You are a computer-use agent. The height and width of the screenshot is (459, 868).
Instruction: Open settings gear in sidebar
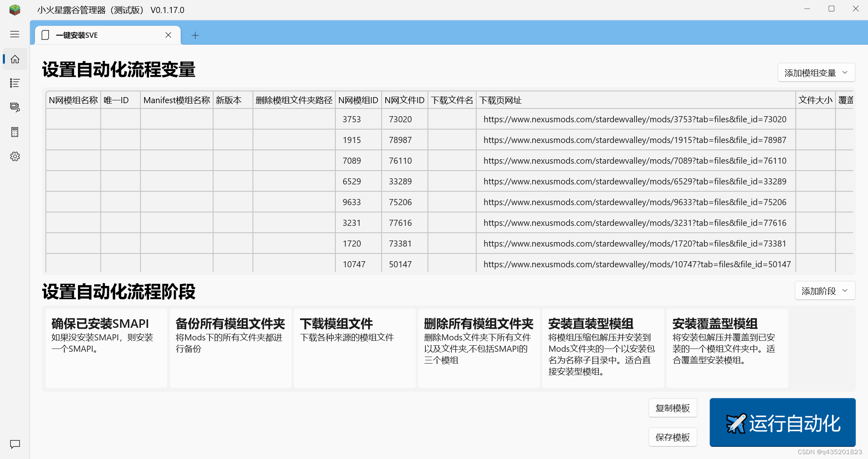15,156
